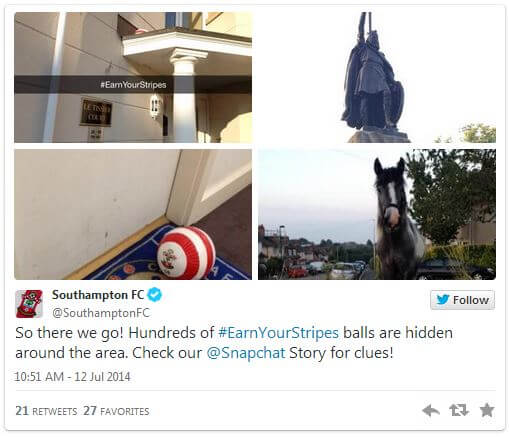Show the 21 retweets list
This screenshot has width=509, height=437.
(x=46, y=411)
